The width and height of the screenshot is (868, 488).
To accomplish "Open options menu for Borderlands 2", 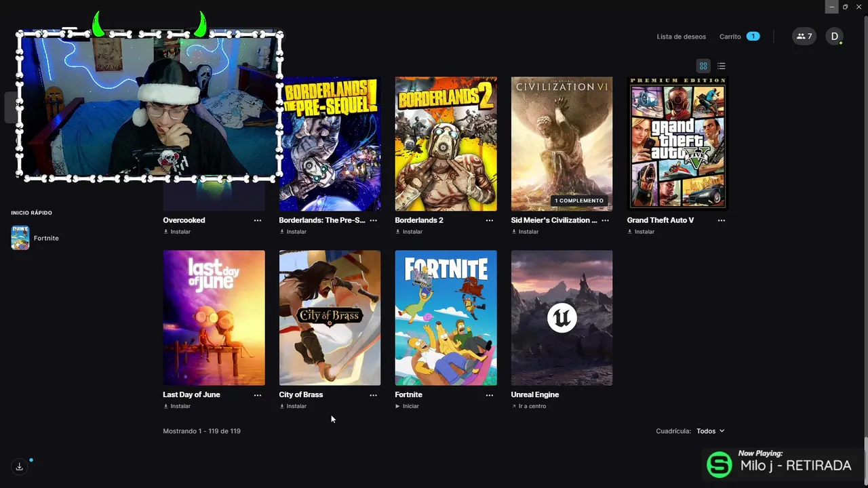I will [x=490, y=220].
